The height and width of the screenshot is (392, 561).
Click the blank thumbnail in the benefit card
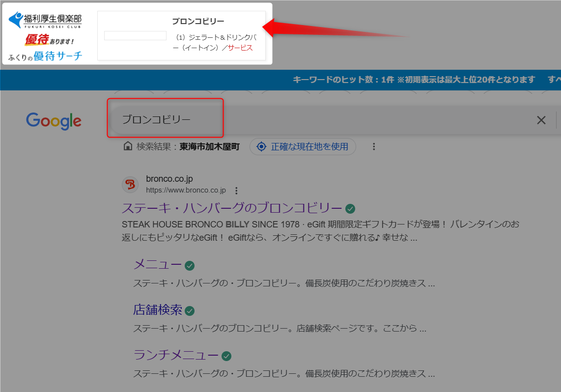135,36
